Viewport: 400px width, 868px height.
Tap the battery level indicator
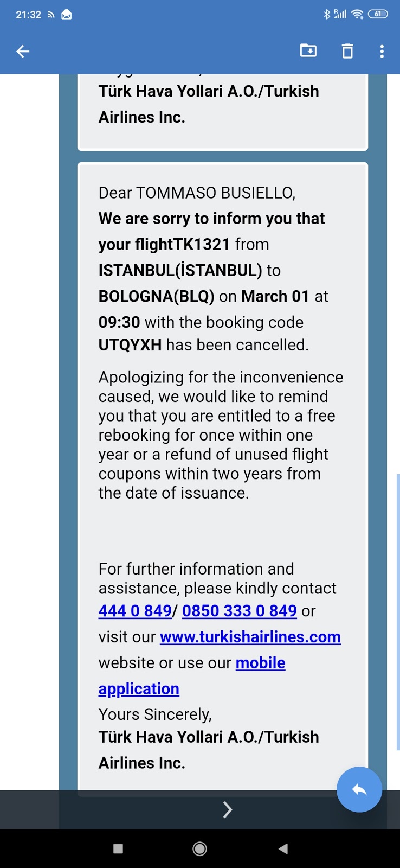pyautogui.click(x=378, y=15)
